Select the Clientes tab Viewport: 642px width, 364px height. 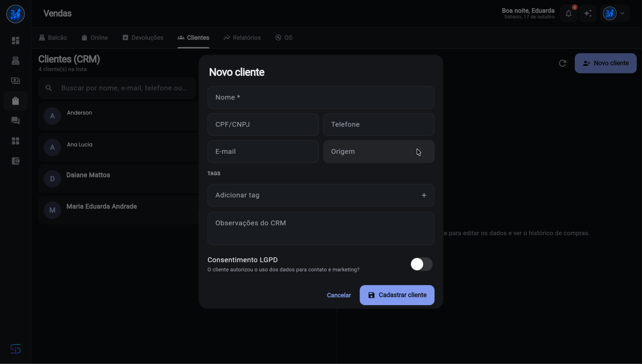pyautogui.click(x=193, y=38)
